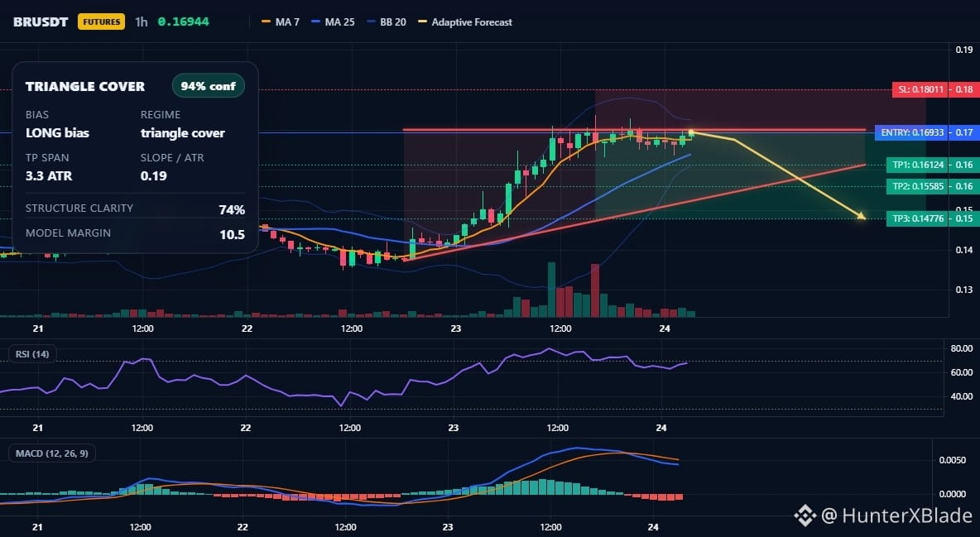Click the BRUSDT symbol name
The height and width of the screenshot is (537, 980).
tap(41, 22)
